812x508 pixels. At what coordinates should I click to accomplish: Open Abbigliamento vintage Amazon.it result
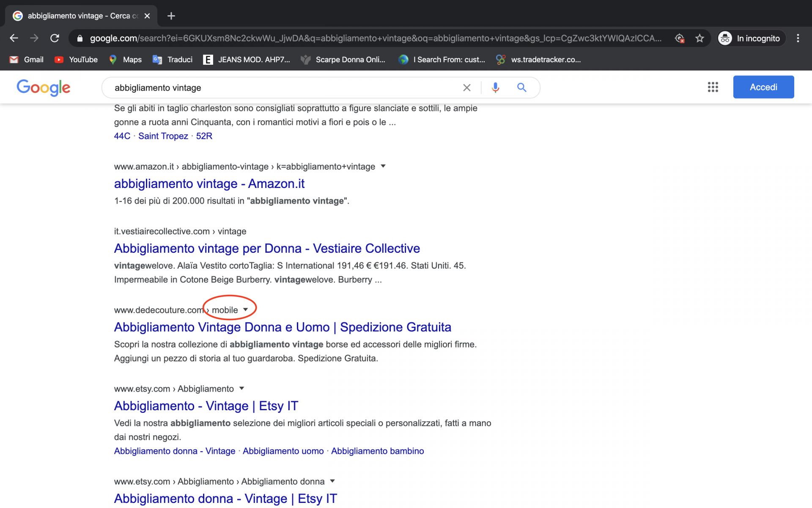[x=209, y=184]
